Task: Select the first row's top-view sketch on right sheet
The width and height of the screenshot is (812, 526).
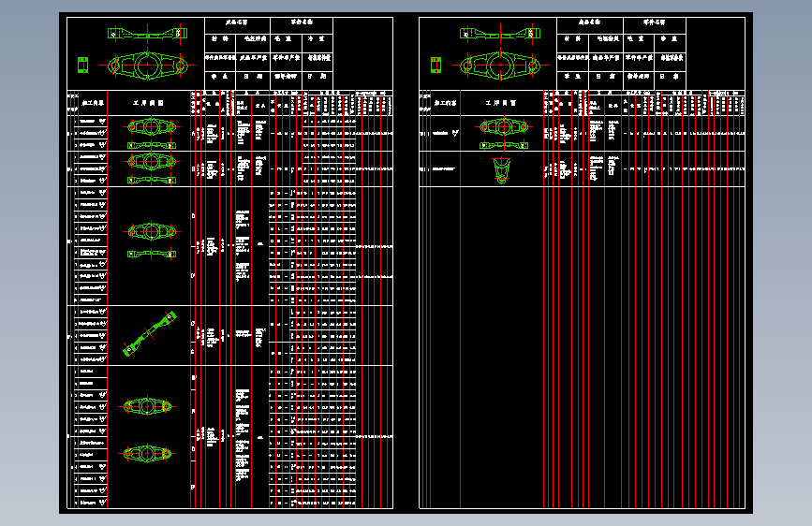Action: coord(504,127)
